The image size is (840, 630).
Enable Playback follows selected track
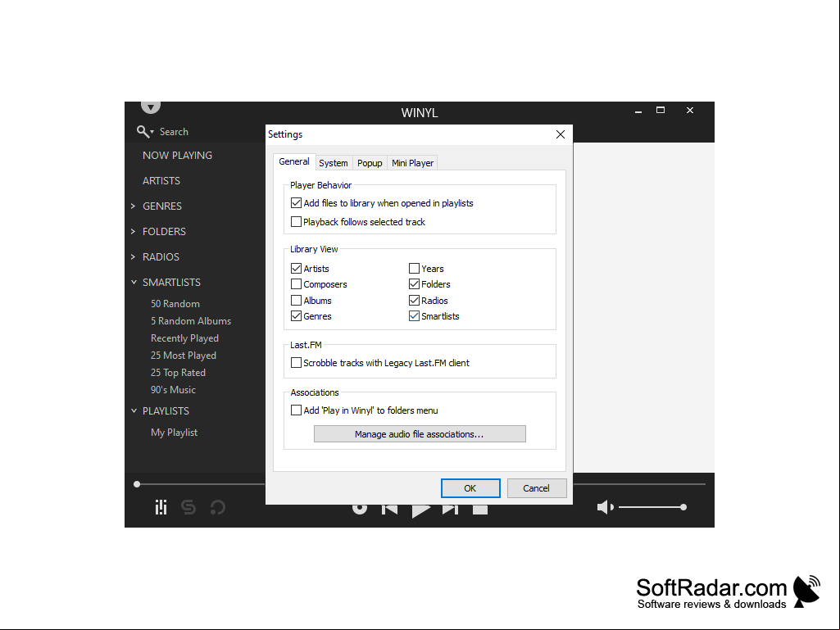tap(296, 222)
